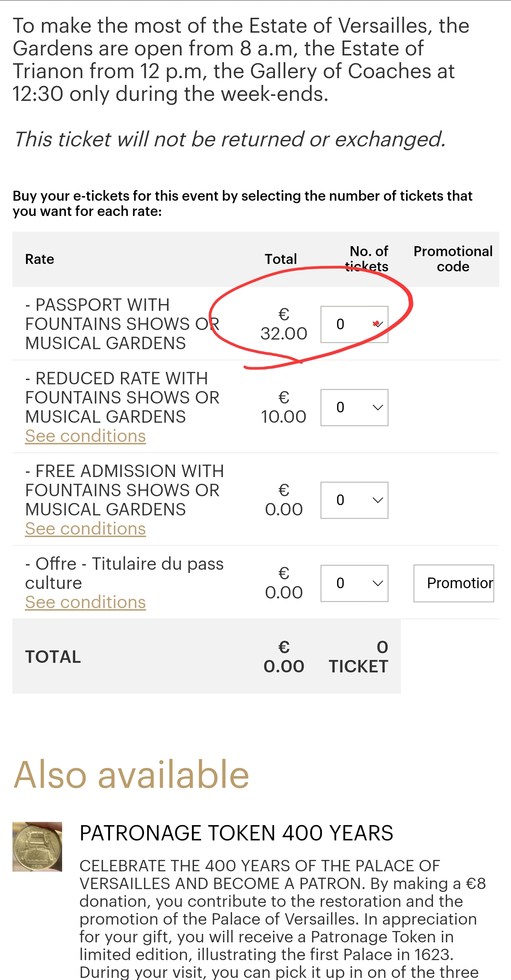The width and height of the screenshot is (511, 980).
Task: Click the TOTAL row label
Action: (x=53, y=657)
